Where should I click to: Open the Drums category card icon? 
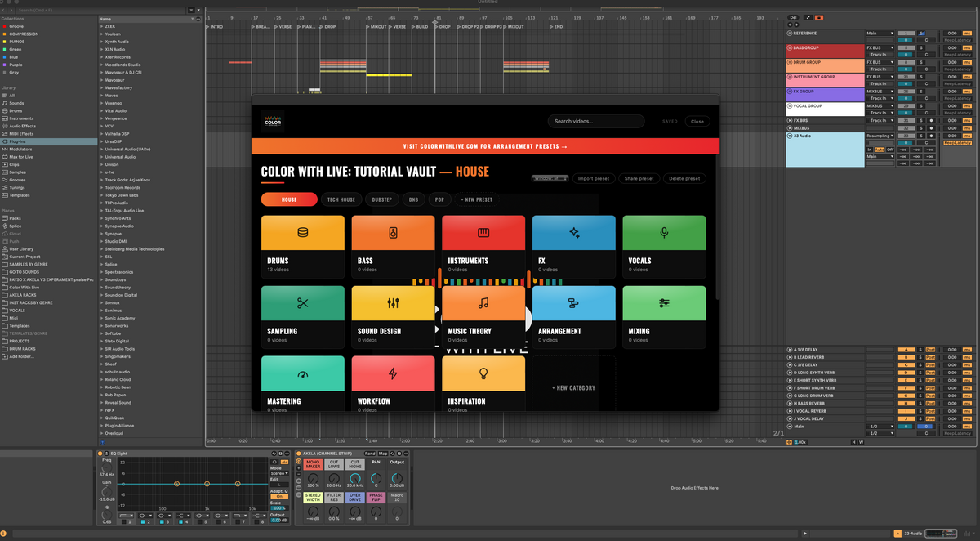pos(303,232)
